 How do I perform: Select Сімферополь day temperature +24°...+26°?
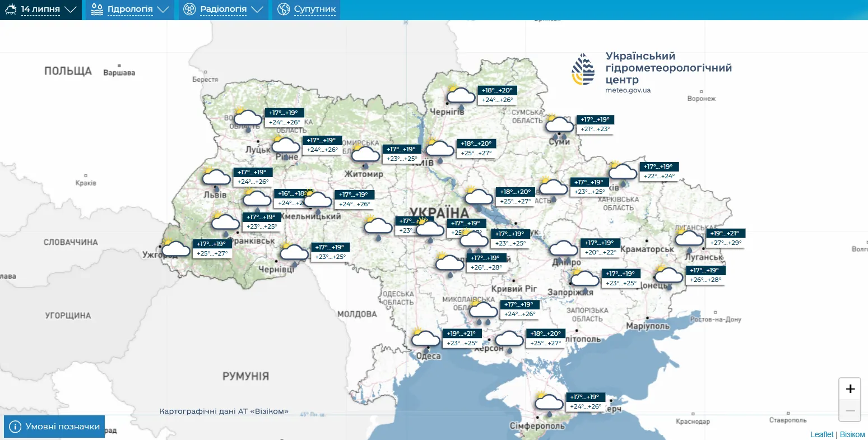point(586,406)
